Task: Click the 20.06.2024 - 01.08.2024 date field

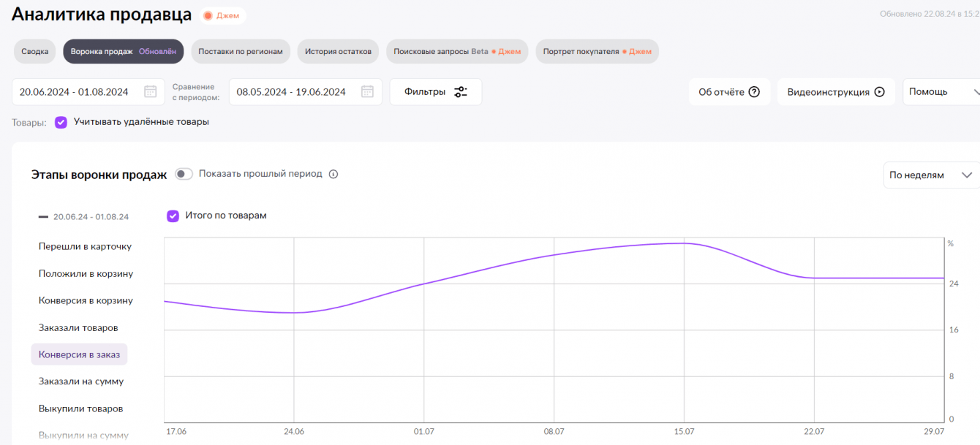Action: point(74,92)
